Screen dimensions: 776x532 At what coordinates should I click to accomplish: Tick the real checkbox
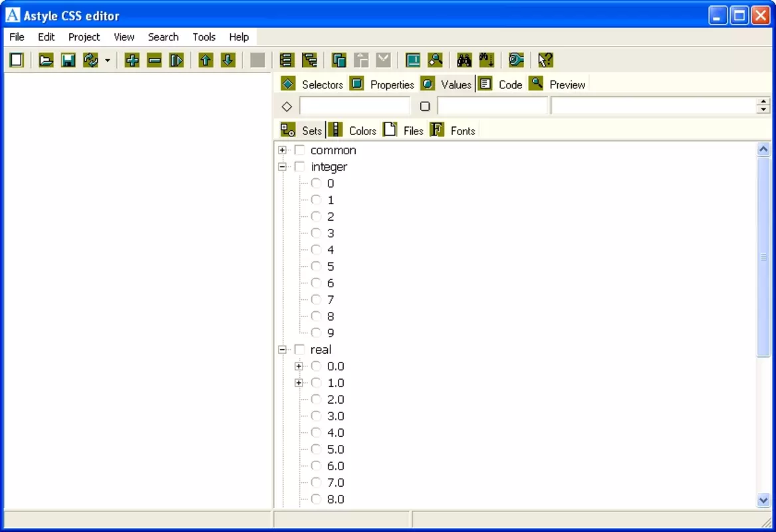click(299, 349)
